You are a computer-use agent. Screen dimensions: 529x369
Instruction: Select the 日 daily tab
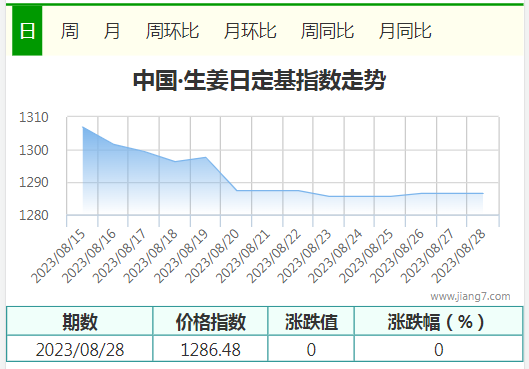[27, 31]
